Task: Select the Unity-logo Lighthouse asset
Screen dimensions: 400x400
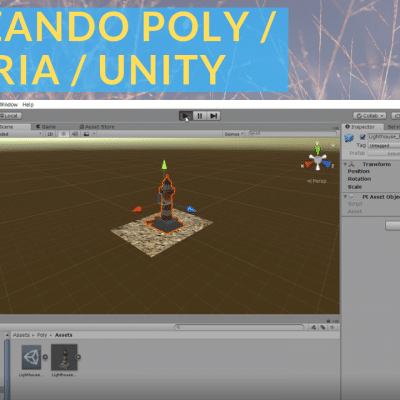Action: [31, 357]
